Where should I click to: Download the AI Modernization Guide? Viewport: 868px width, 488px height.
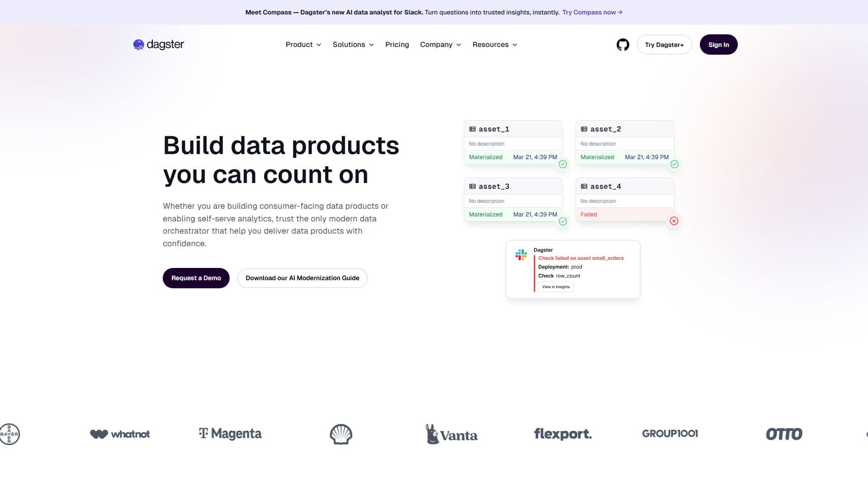(x=302, y=278)
